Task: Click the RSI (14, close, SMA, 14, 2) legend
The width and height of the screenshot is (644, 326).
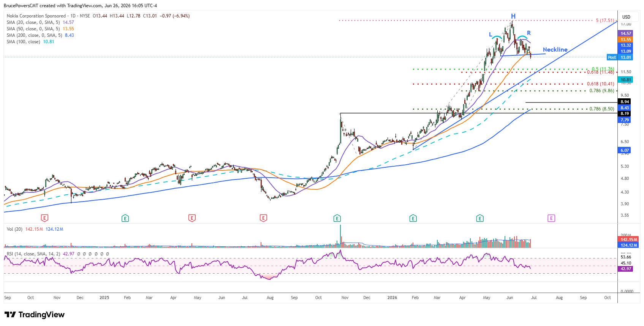Action: (x=33, y=254)
